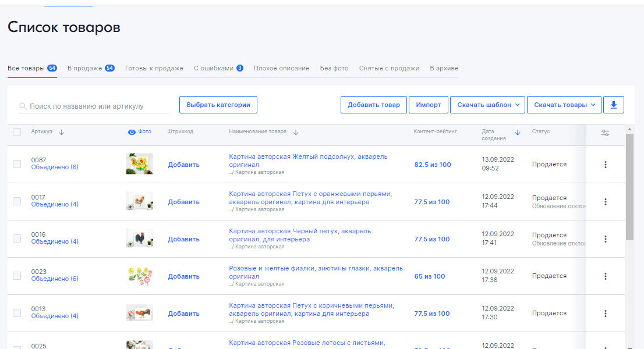
Task: Expand Объединено (4) under article 0016
Action: pyautogui.click(x=55, y=241)
